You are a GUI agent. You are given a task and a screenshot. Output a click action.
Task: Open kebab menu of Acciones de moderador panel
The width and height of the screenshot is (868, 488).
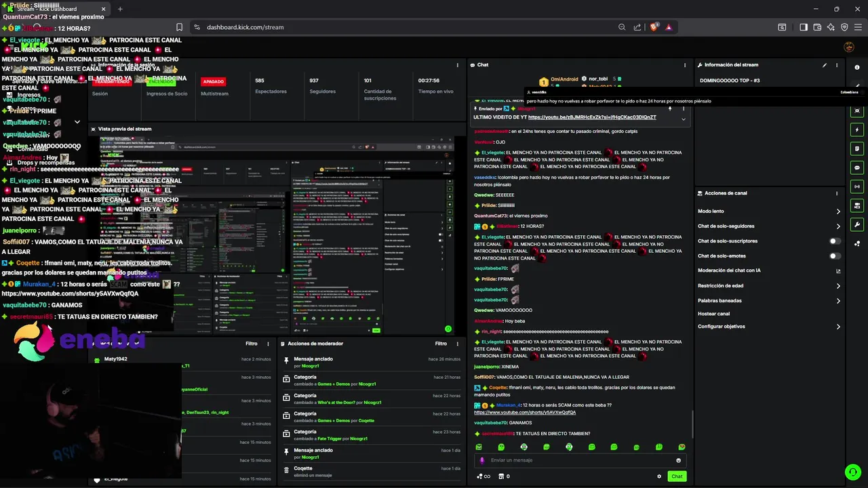(x=456, y=344)
